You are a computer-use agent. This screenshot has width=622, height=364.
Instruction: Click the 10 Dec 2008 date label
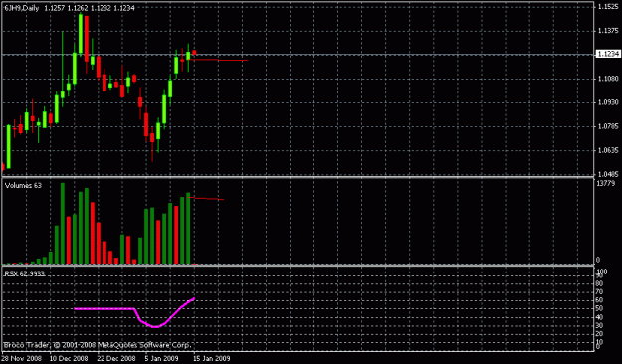tap(69, 358)
